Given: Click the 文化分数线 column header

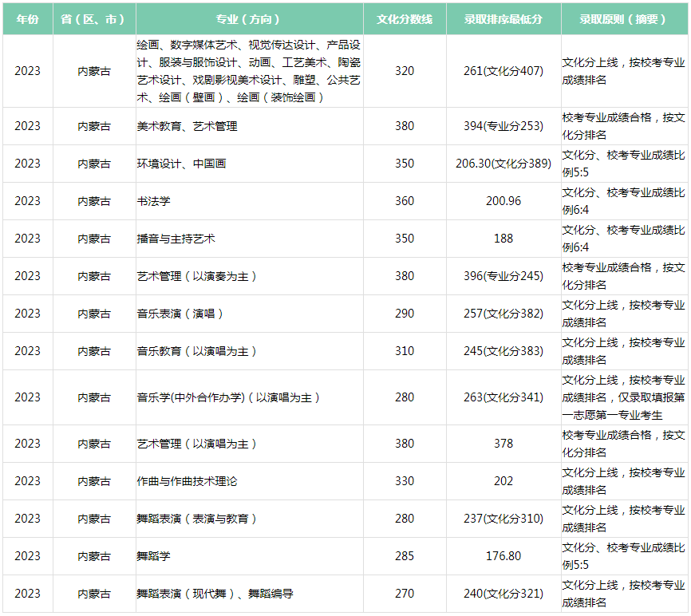Looking at the screenshot, I should [405, 19].
